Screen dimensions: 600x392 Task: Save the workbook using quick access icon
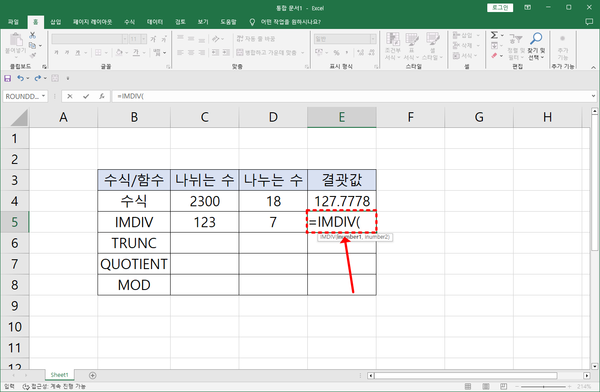click(8, 78)
